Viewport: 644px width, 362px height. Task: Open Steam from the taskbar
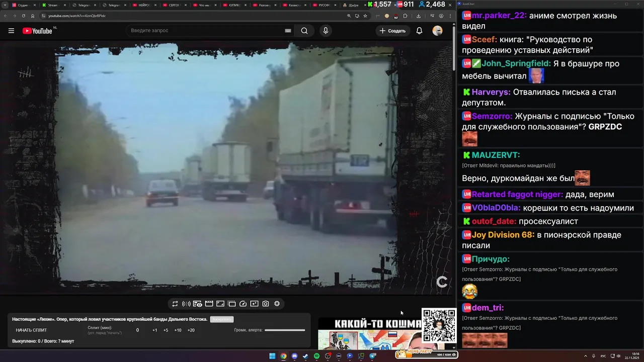tap(305, 356)
